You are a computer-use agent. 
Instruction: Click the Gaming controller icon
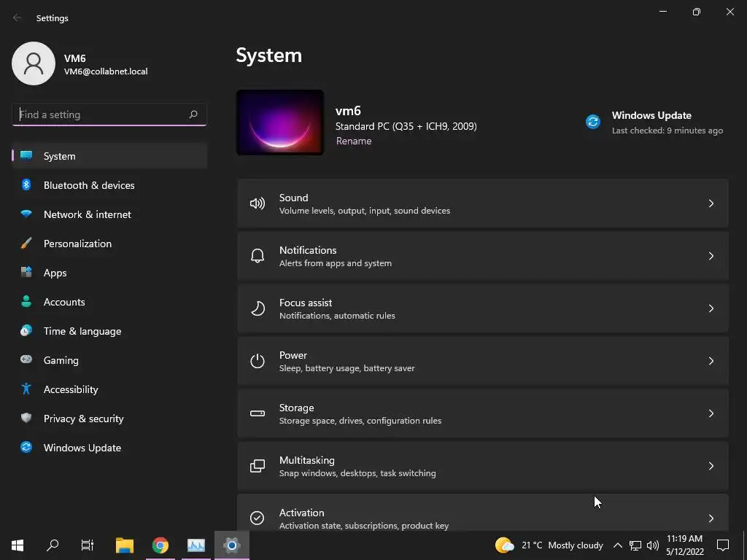click(x=26, y=359)
